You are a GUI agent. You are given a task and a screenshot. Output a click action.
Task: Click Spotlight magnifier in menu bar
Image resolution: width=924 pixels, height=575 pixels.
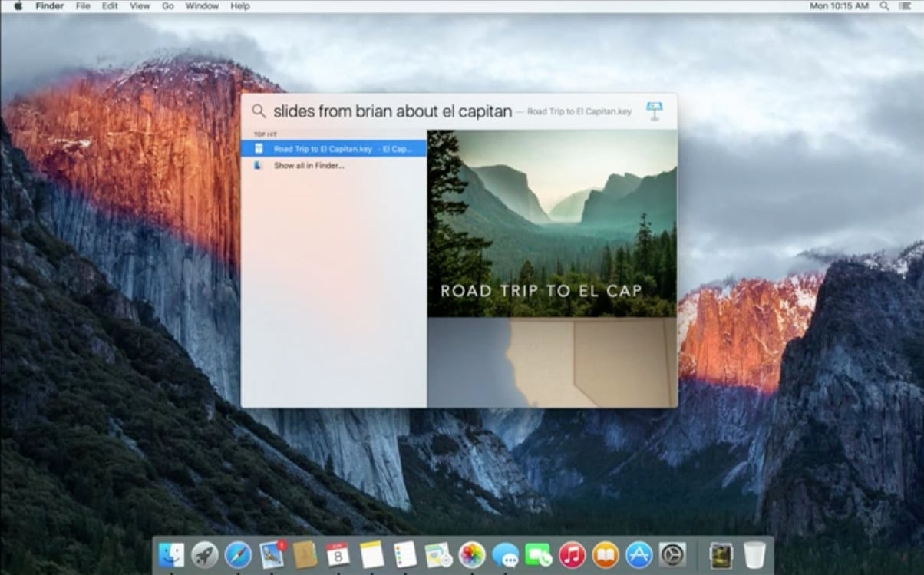tap(884, 5)
